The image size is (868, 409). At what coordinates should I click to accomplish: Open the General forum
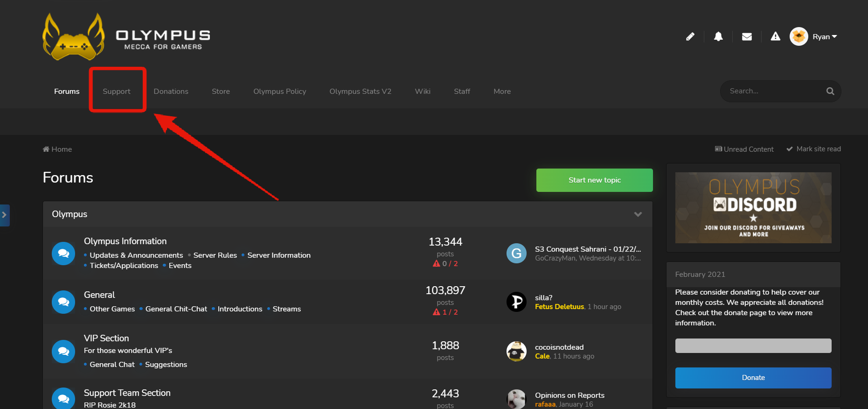pyautogui.click(x=99, y=295)
